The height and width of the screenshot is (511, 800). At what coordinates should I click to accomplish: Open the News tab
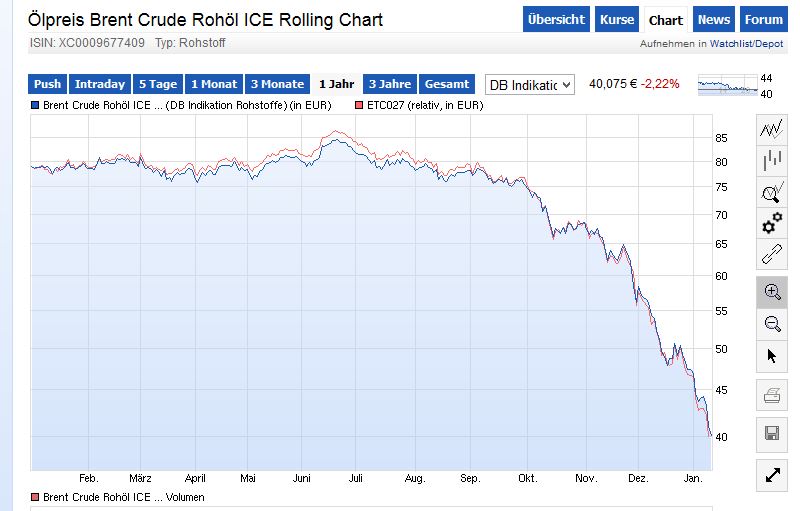(714, 19)
